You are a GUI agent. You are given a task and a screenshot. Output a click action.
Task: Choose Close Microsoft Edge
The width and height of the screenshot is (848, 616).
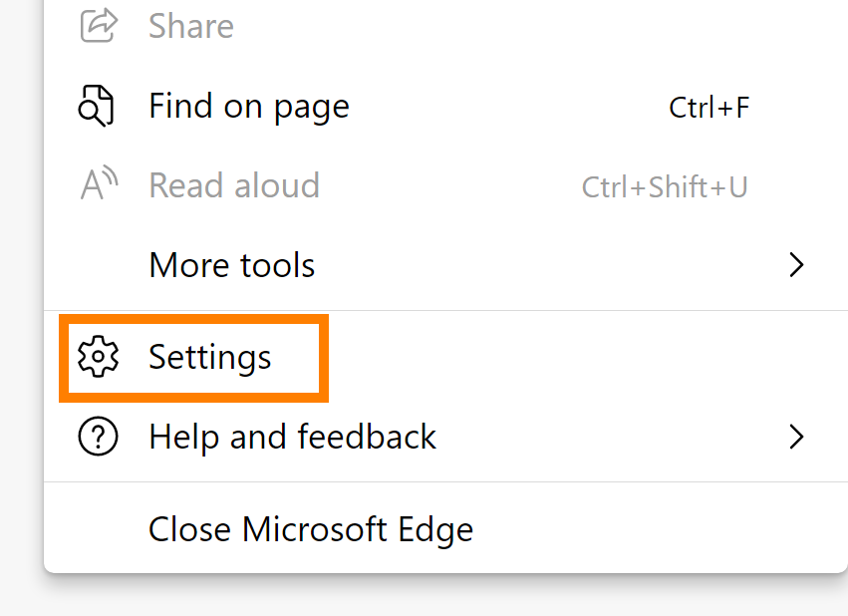[311, 528]
